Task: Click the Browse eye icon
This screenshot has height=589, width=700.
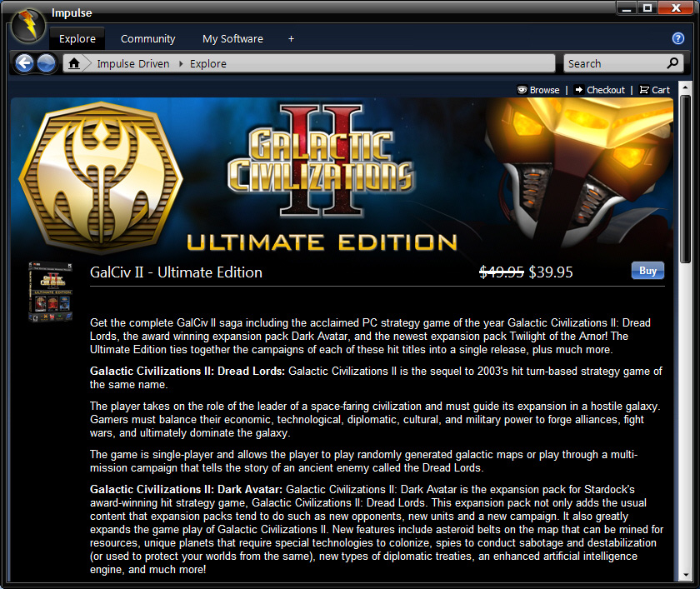Action: (522, 90)
